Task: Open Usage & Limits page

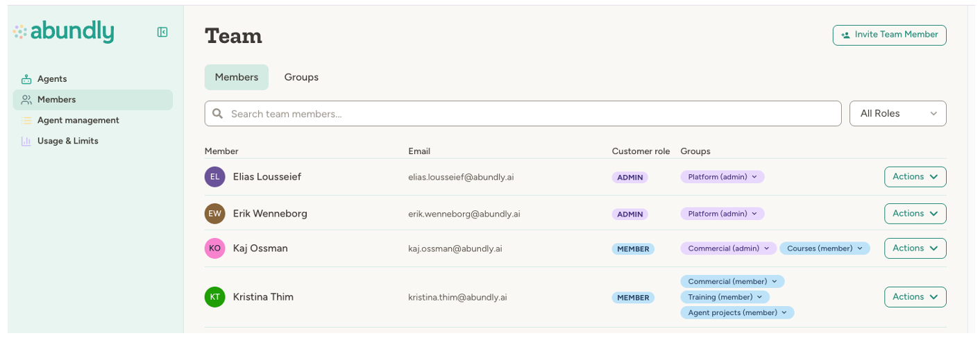Action: click(93, 141)
